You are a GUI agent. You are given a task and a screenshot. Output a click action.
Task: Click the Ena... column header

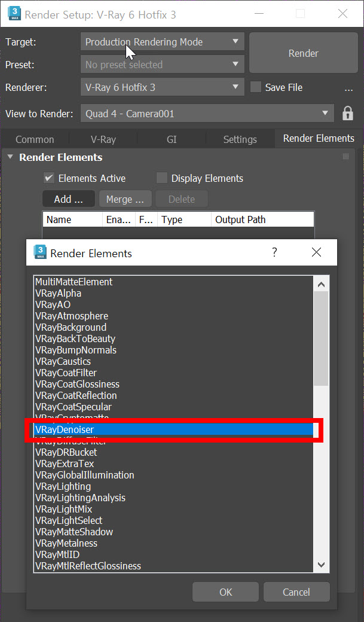(x=118, y=219)
